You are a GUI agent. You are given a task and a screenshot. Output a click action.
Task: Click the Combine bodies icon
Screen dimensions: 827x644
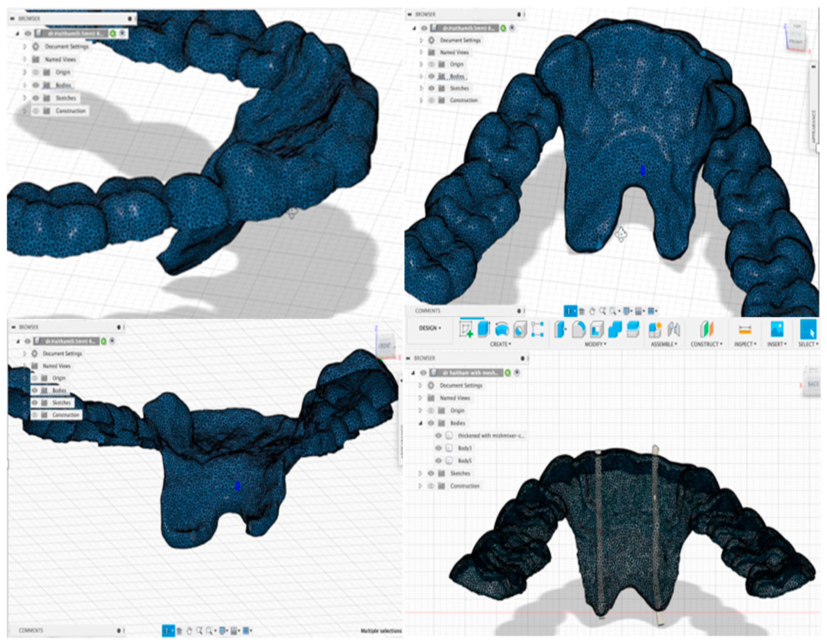[615, 329]
